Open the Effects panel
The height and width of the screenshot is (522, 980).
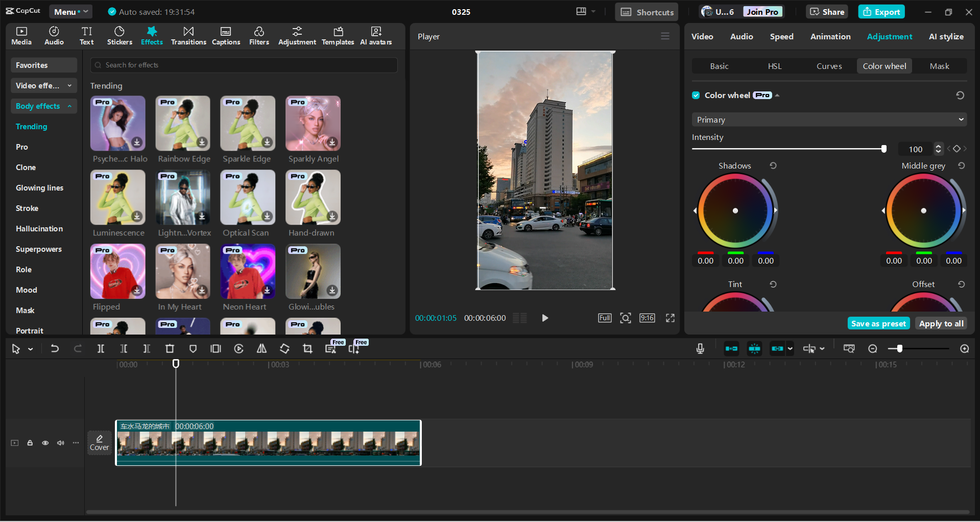[152, 35]
